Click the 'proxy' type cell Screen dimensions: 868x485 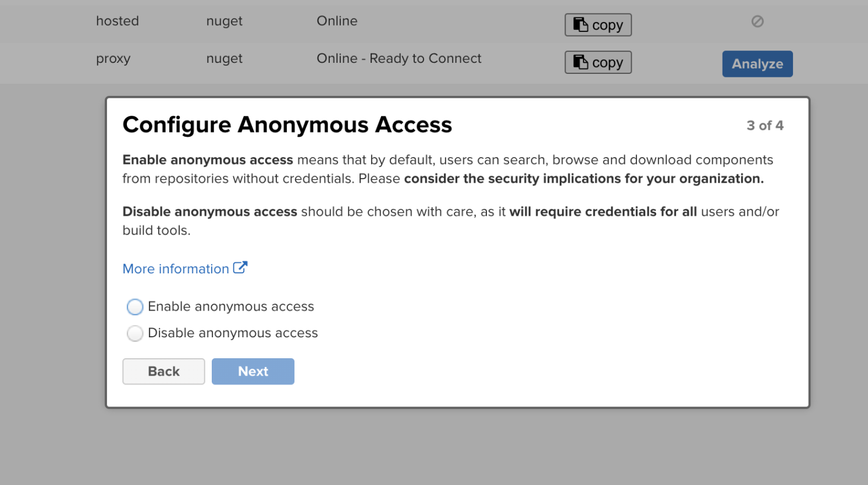(x=113, y=59)
